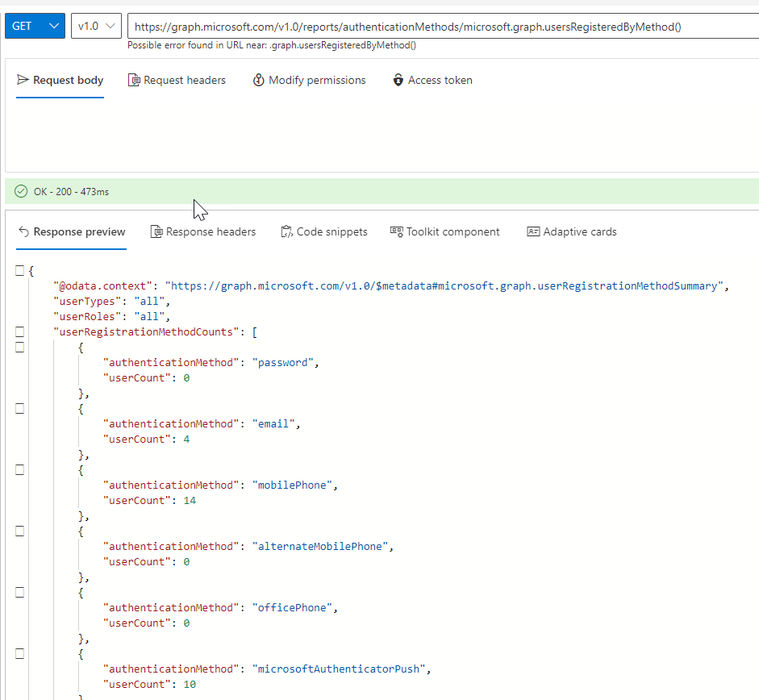Screen dimensions: 759x700
Task: Click the "Possible error found in URL" warning
Action: 272,45
